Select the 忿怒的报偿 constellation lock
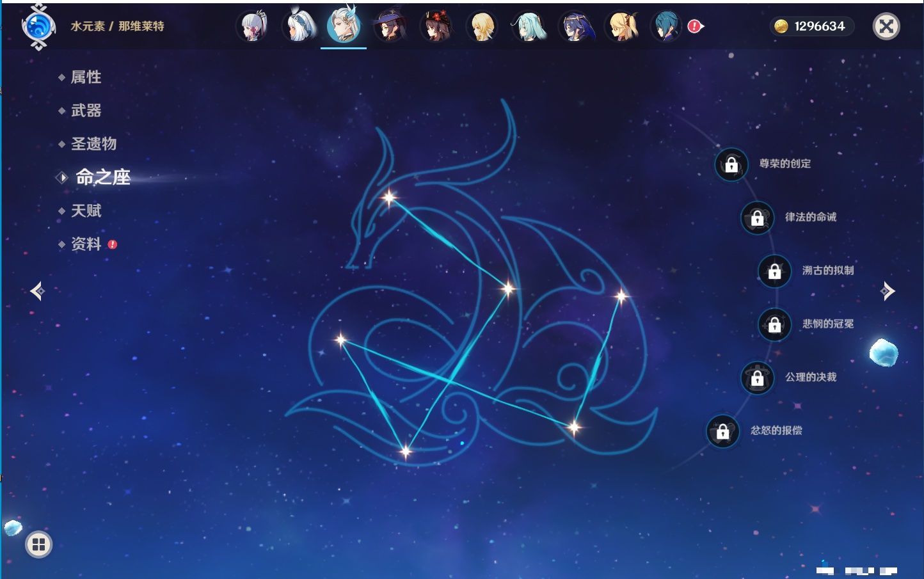Image resolution: width=924 pixels, height=579 pixels. pos(722,431)
